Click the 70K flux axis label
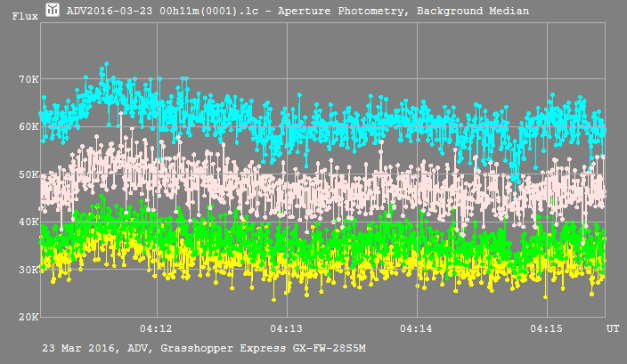 28,79
